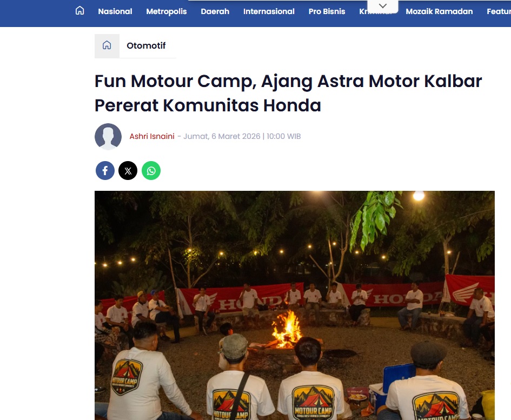The image size is (511, 420).
Task: Share article on Facebook
Action: (105, 170)
